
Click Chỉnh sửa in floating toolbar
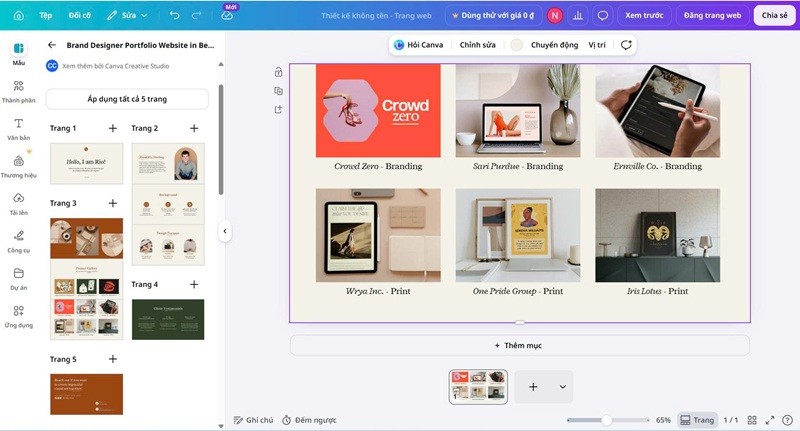[x=478, y=45]
